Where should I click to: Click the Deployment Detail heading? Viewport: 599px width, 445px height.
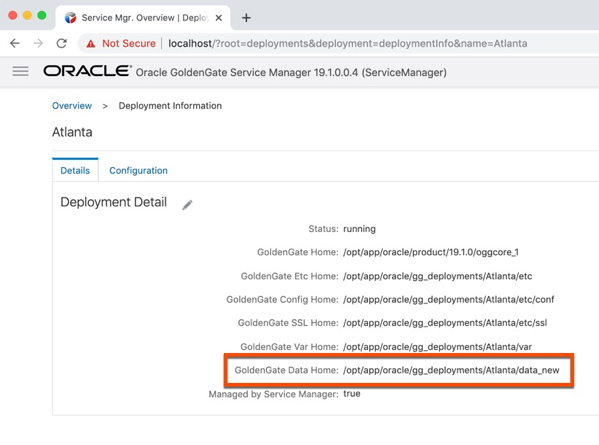tap(113, 202)
